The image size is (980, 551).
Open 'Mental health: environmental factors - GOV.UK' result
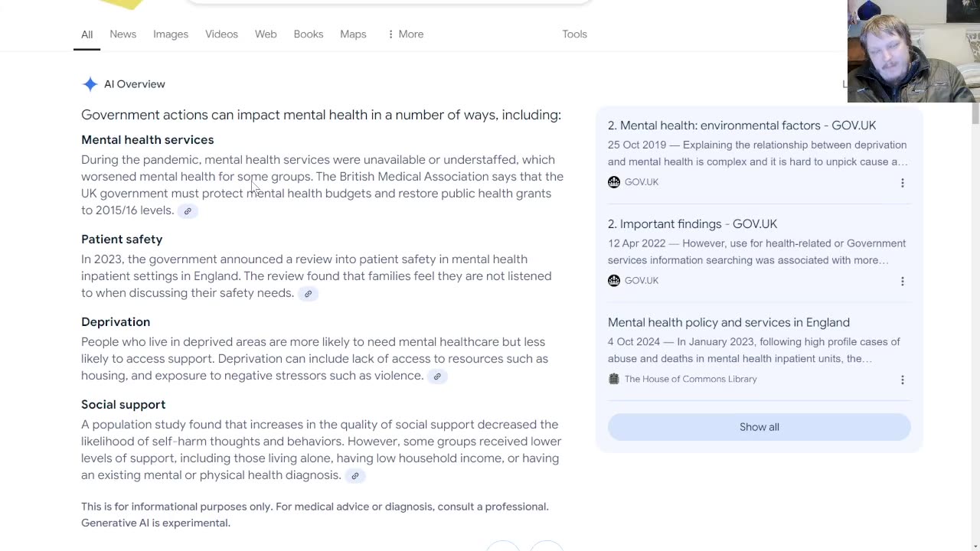pos(742,126)
